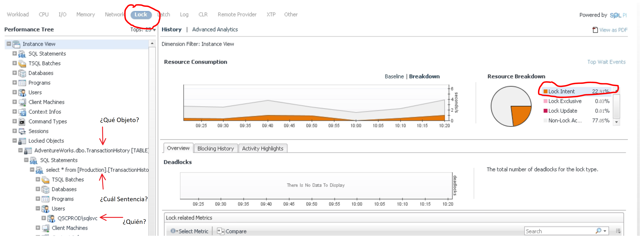Switch the chart to Baseline view

pos(394,76)
